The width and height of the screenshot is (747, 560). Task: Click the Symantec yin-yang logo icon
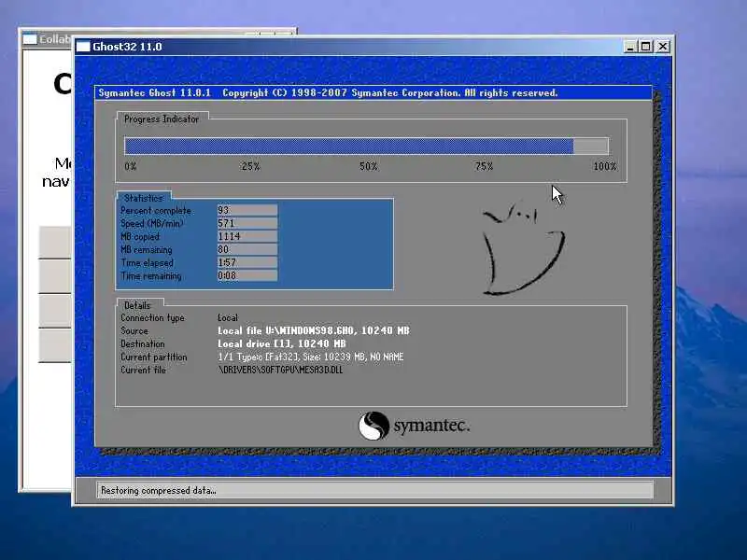[374, 426]
